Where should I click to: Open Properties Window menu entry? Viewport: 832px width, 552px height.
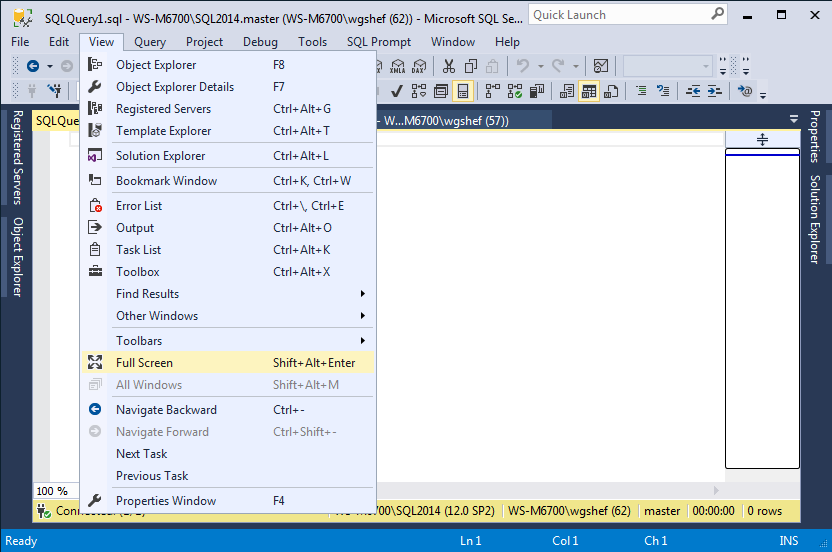pyautogui.click(x=228, y=501)
